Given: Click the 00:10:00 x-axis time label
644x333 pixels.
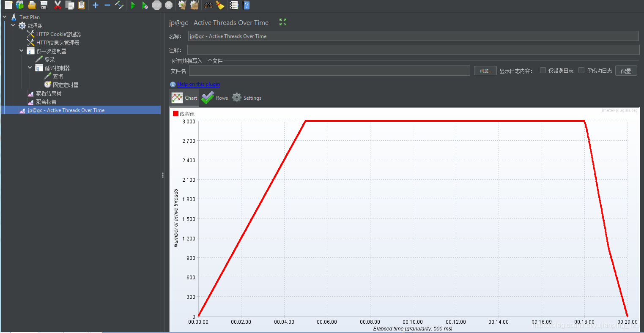Looking at the screenshot, I should click(413, 322).
